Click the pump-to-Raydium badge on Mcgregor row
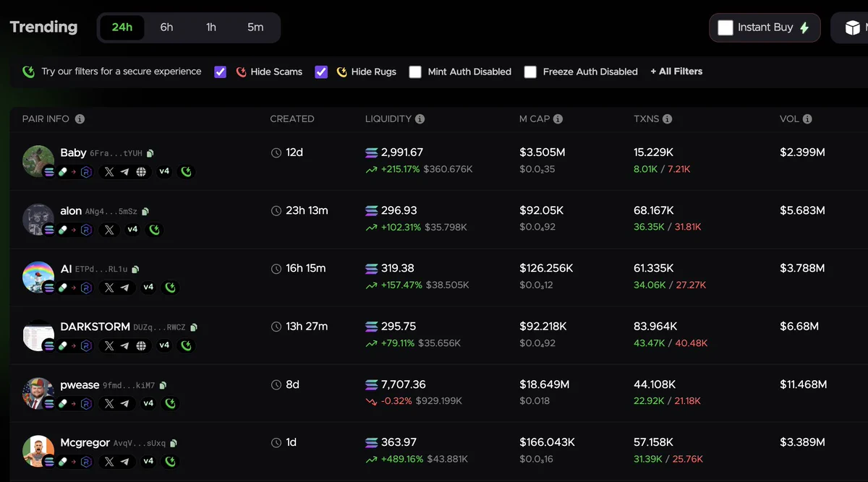This screenshot has height=482, width=868. click(75, 461)
